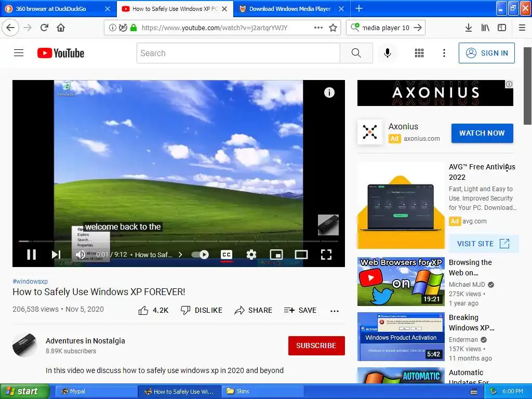Image resolution: width=532 pixels, height=399 pixels.
Task: Switch to Mypal in the taskbar
Action: (96, 391)
